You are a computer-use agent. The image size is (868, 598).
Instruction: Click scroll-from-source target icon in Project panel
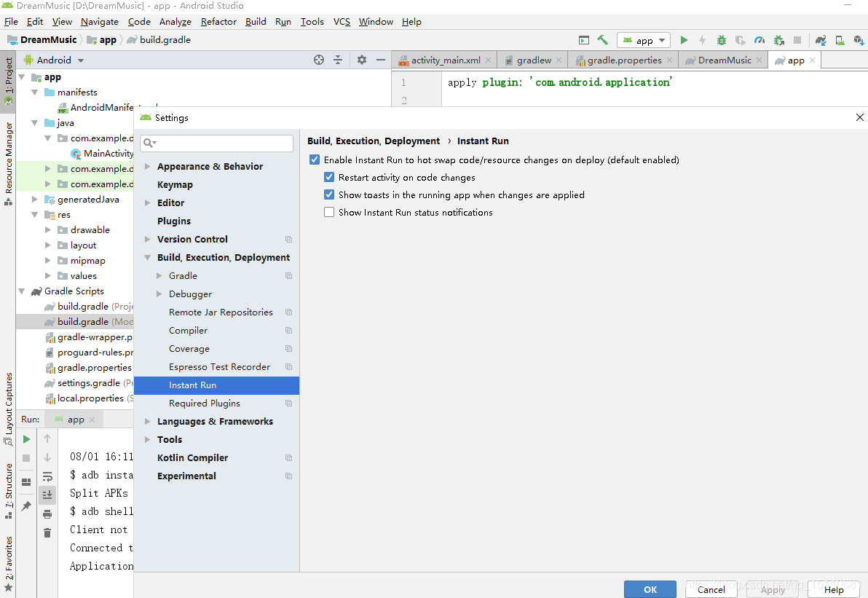click(x=319, y=60)
